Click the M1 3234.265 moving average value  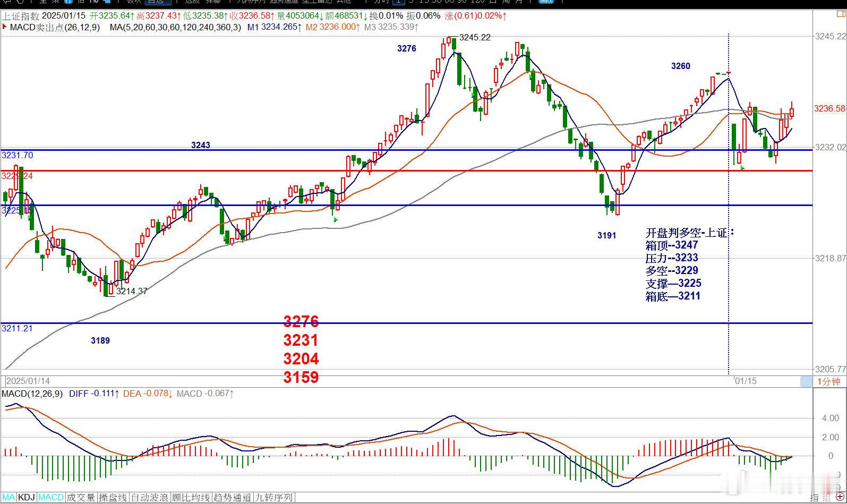[x=275, y=27]
